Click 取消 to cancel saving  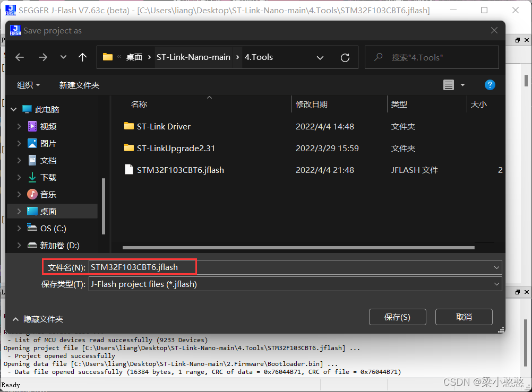tap(464, 317)
